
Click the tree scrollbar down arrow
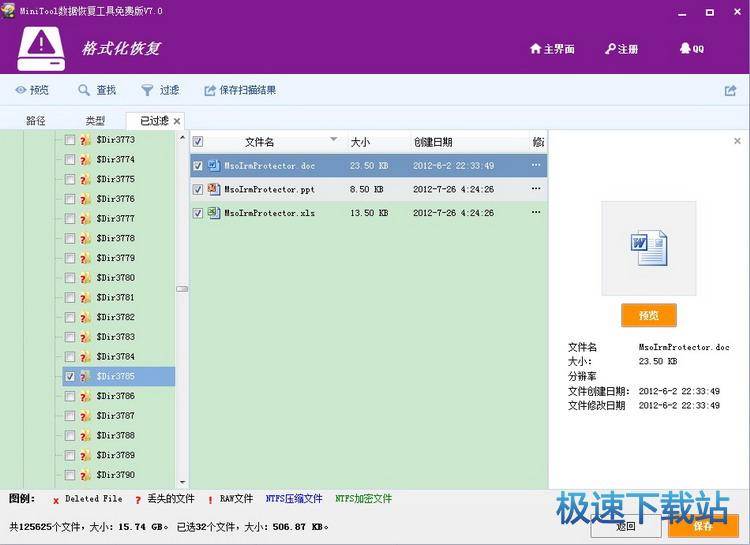click(182, 482)
